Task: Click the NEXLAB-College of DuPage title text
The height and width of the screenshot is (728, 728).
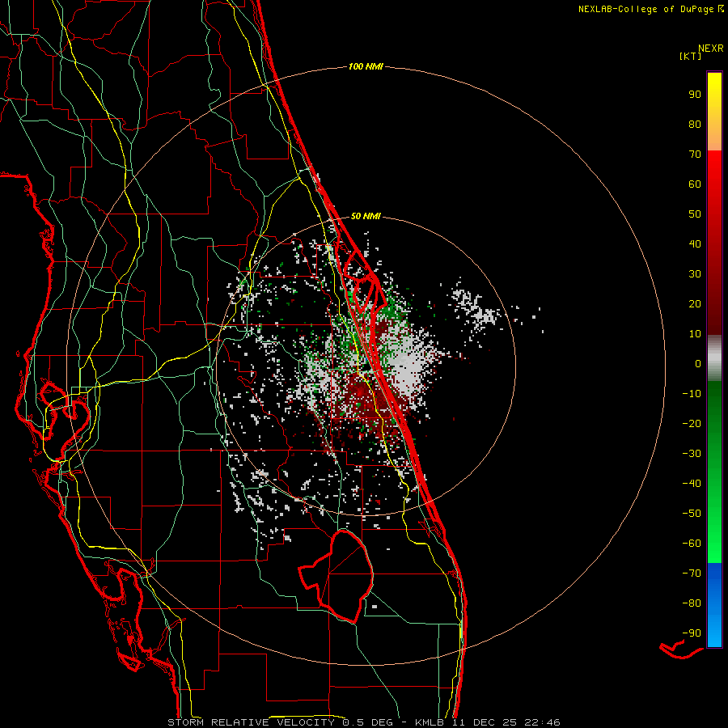Action: (645, 9)
